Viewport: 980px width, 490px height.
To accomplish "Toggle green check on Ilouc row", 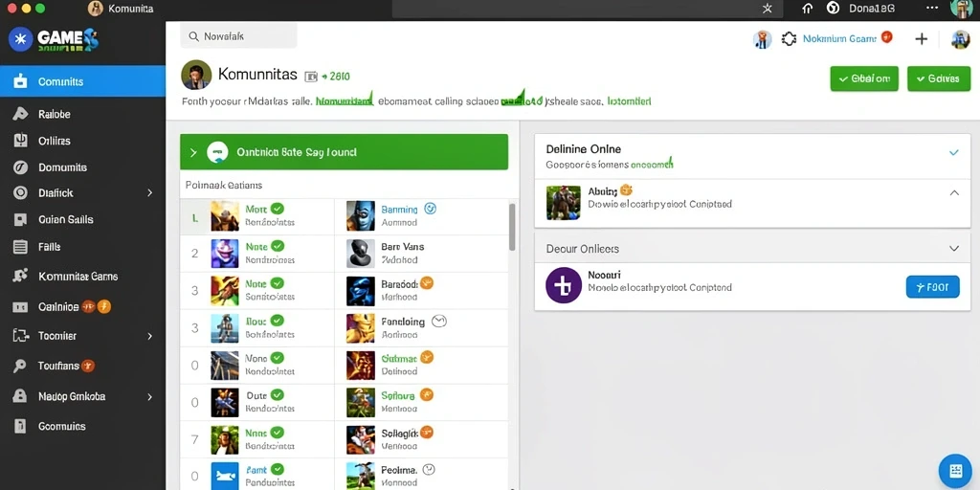I will coord(277,321).
